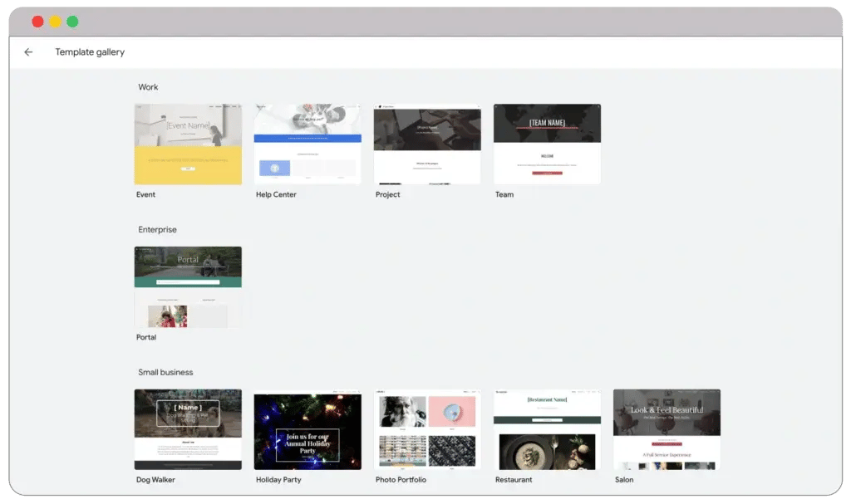Click the Small business section heading

point(165,373)
